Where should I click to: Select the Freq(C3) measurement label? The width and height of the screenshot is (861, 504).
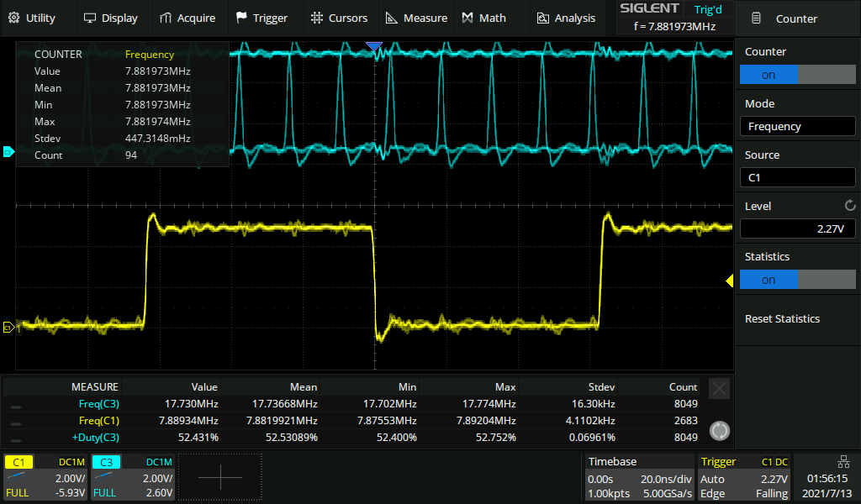point(99,404)
